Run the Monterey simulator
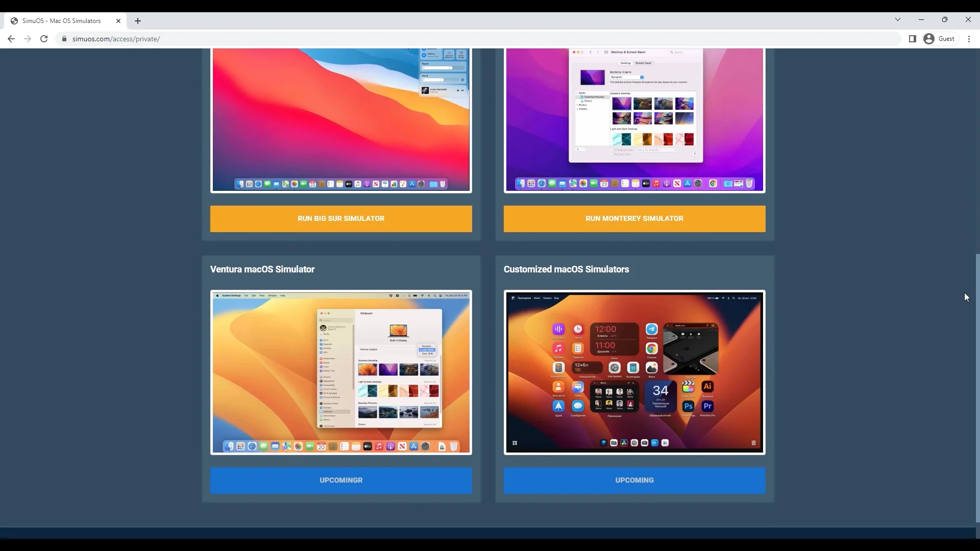The height and width of the screenshot is (551, 980). (634, 218)
